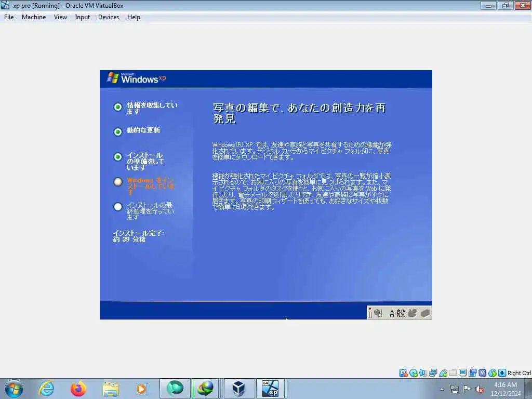Click the network adapter status icon

[x=433, y=373]
